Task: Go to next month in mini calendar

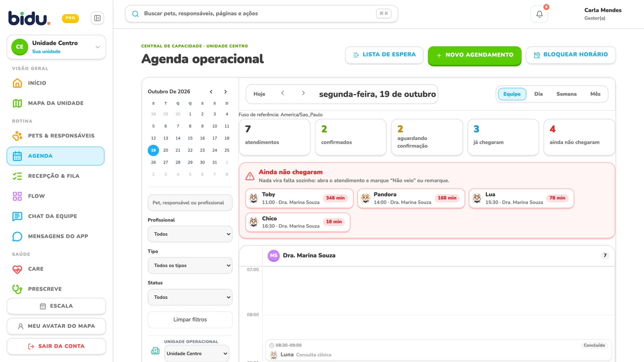Action: [225, 92]
